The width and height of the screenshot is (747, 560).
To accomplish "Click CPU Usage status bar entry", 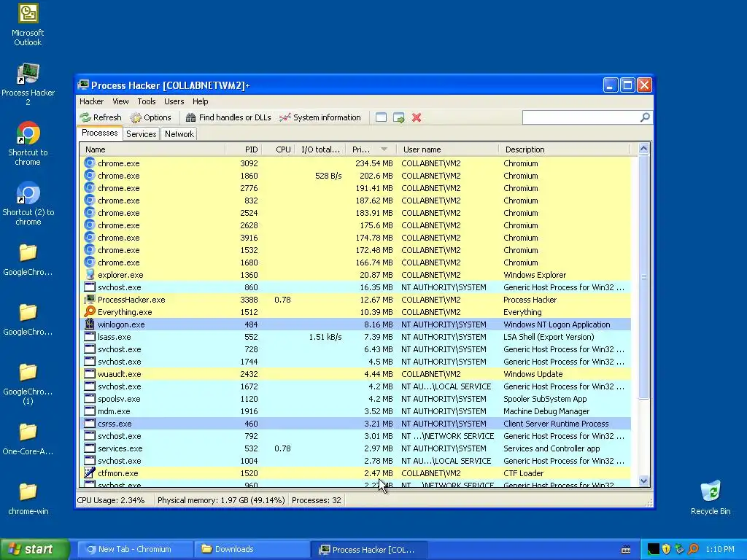I will coord(111,500).
